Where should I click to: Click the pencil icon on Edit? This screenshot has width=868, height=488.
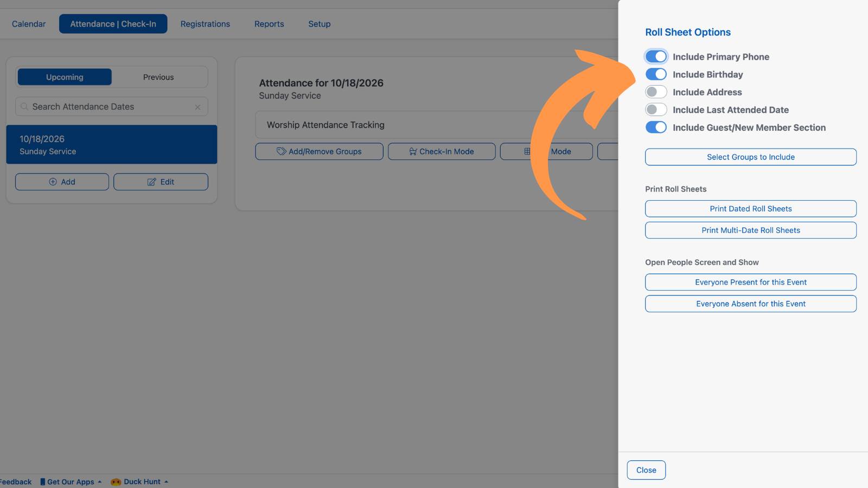(152, 182)
